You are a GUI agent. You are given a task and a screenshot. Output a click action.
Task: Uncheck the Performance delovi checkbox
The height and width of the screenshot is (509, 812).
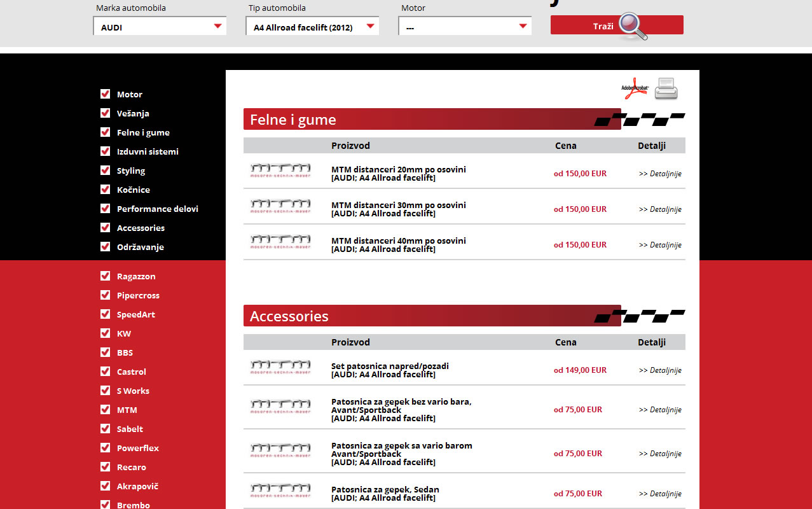[106, 209]
